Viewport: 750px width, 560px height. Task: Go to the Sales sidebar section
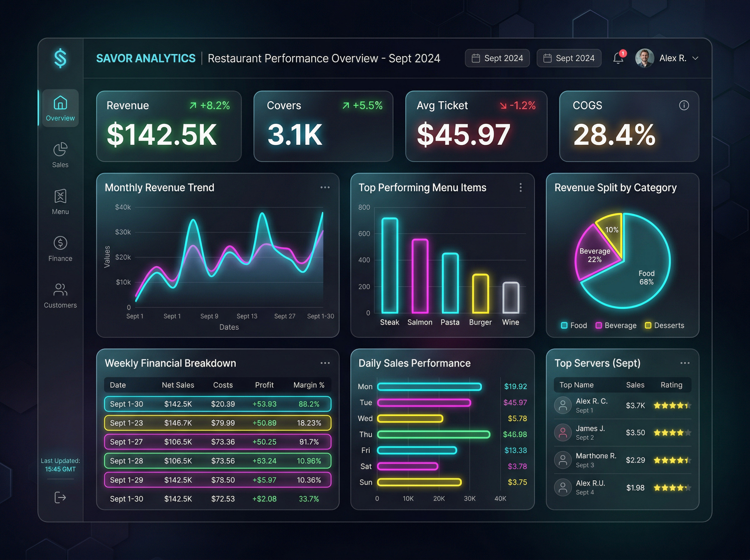(x=60, y=155)
